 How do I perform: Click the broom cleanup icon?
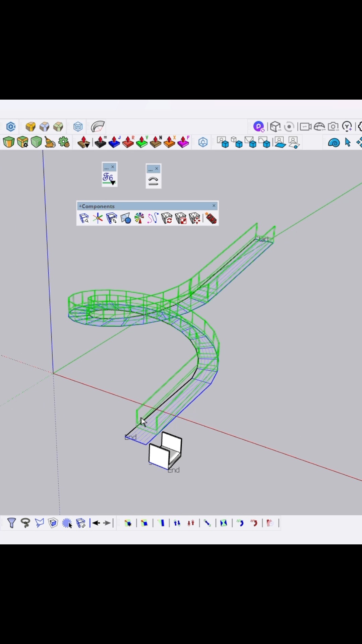click(50, 143)
